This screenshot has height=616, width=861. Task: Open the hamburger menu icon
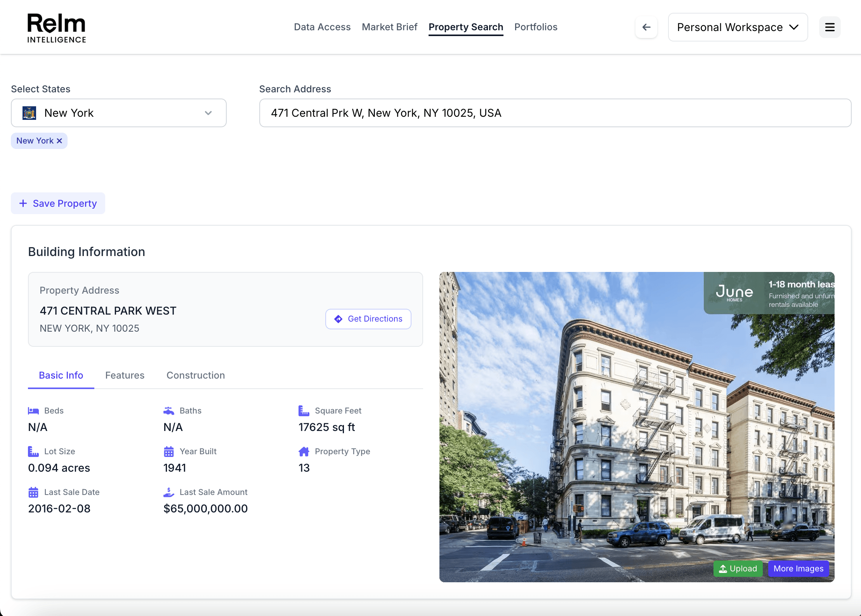click(x=830, y=27)
